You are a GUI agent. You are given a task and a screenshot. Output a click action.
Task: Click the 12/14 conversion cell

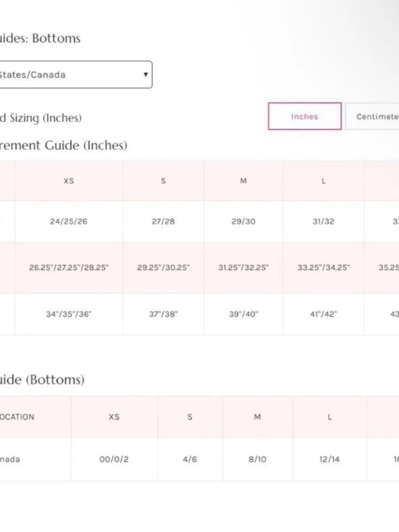click(330, 459)
